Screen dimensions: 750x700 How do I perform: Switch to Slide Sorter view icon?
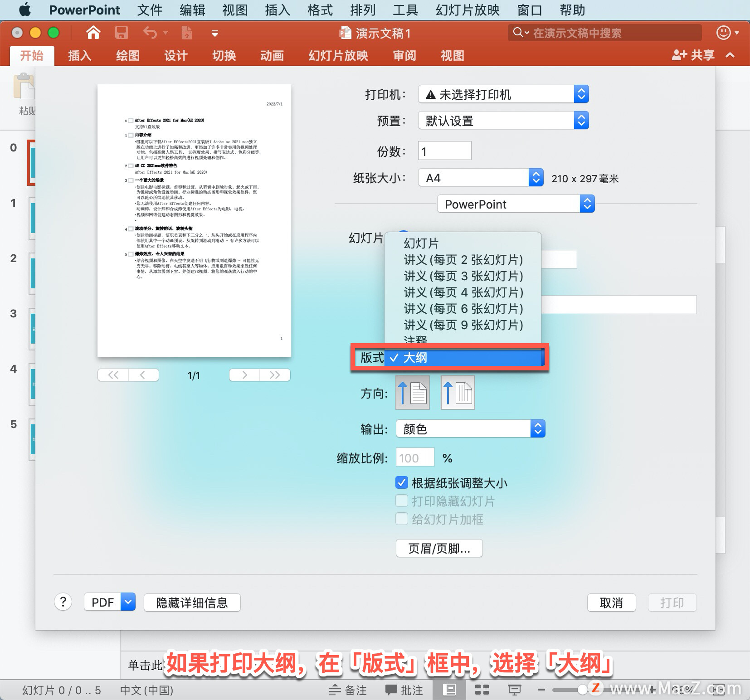[x=482, y=690]
